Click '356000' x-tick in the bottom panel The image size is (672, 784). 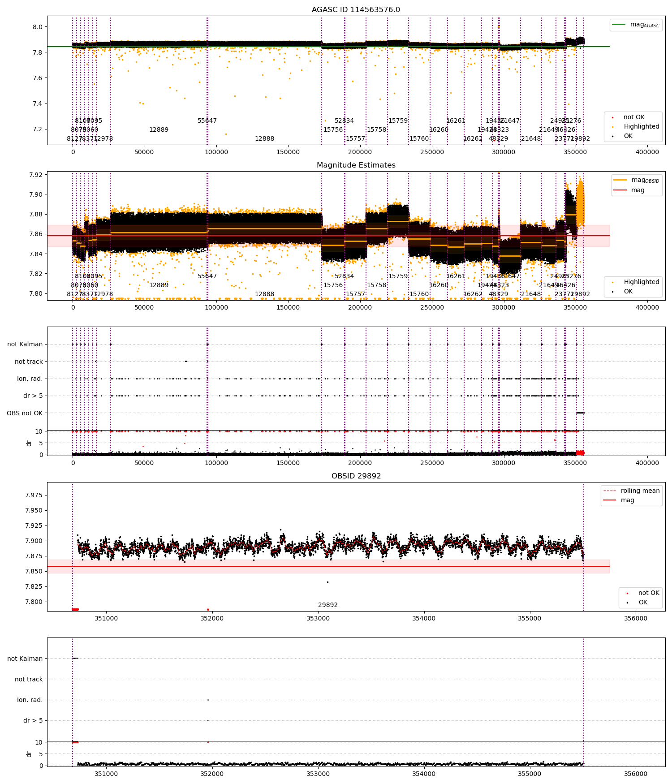(635, 774)
